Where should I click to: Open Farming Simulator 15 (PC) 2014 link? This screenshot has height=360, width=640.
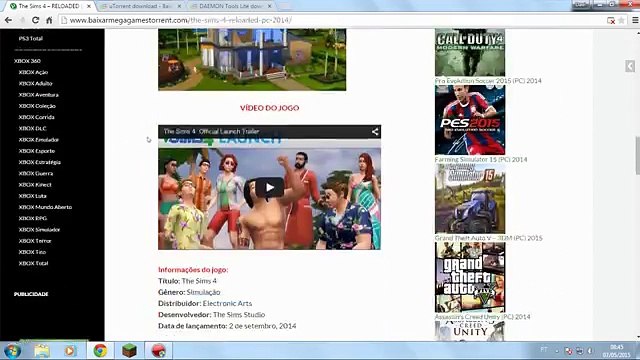point(481,160)
